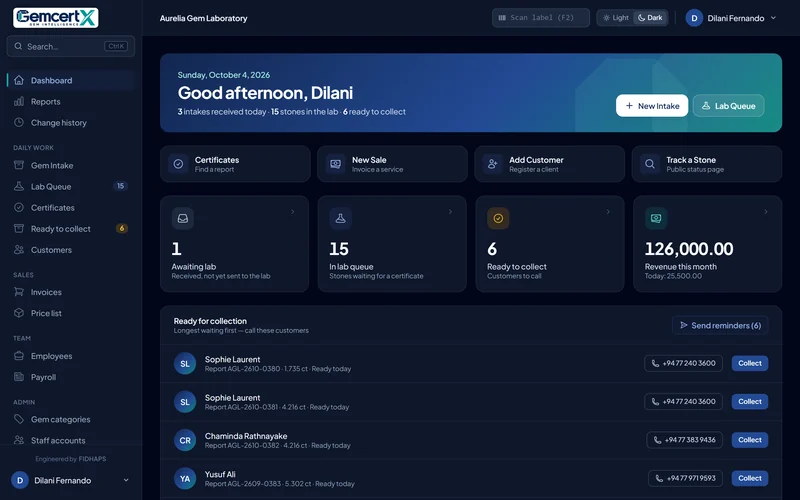Viewport: 800px width, 500px height.
Task: Open Certificates in sidebar
Action: pos(70,208)
